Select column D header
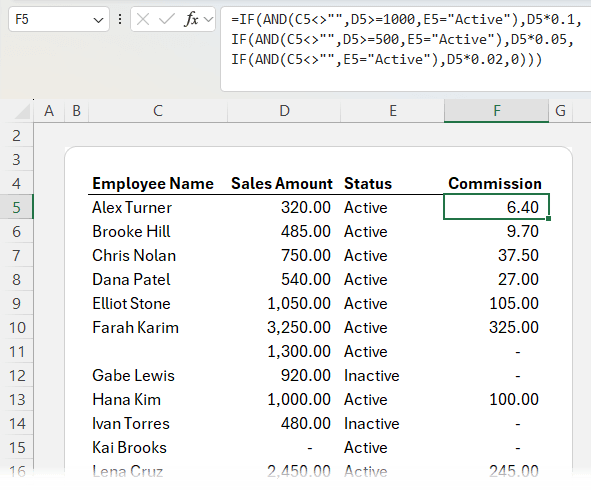 coord(284,111)
